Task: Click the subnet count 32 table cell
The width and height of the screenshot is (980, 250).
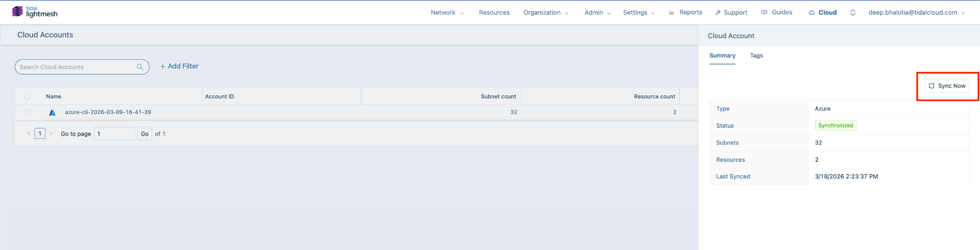Action: click(513, 112)
